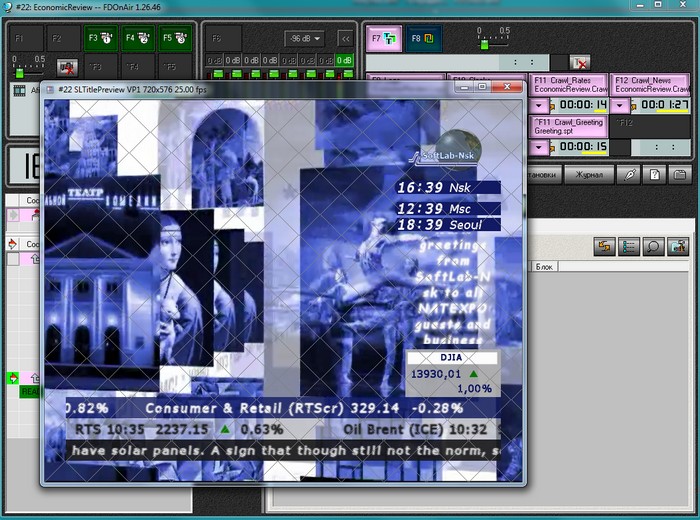Open the -96 dB level dropdown
This screenshot has width=700, height=520.
pyautogui.click(x=304, y=39)
